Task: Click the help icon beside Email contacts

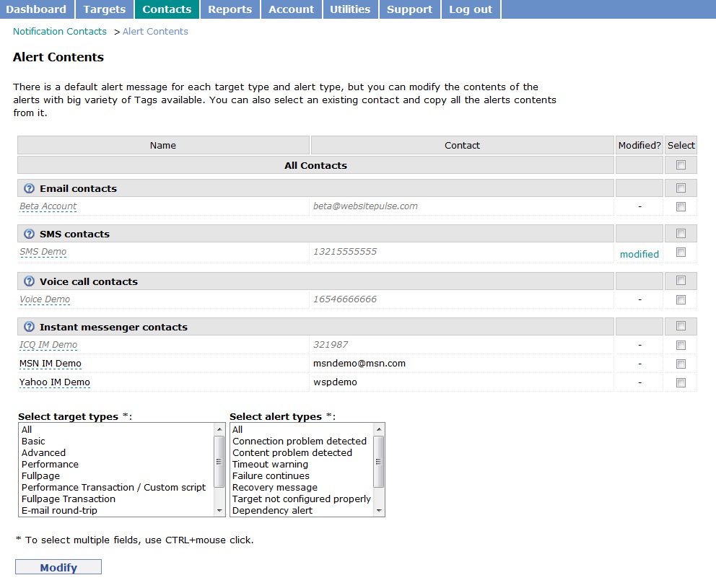Action: click(x=29, y=188)
